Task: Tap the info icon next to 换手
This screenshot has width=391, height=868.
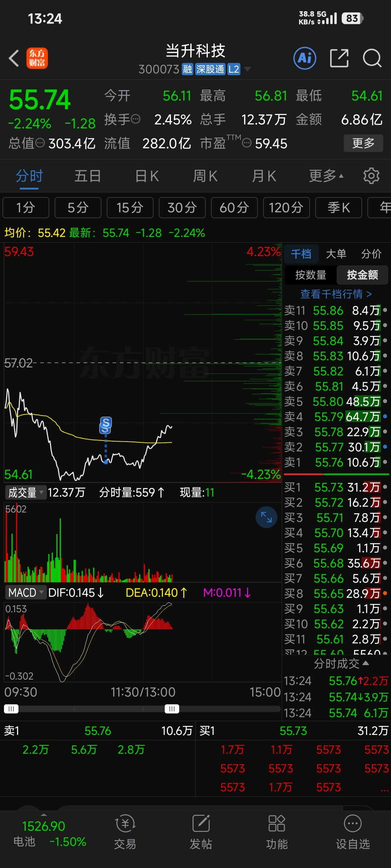Action: pos(136,119)
